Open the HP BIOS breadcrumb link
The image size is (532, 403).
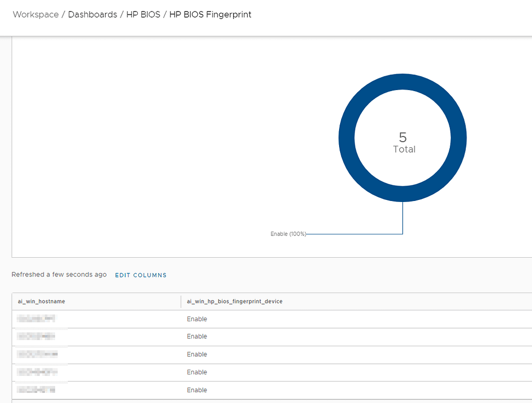[143, 15]
